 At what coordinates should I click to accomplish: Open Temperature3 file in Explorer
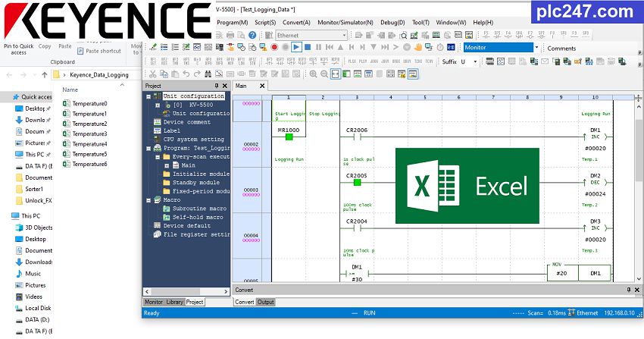pos(85,134)
